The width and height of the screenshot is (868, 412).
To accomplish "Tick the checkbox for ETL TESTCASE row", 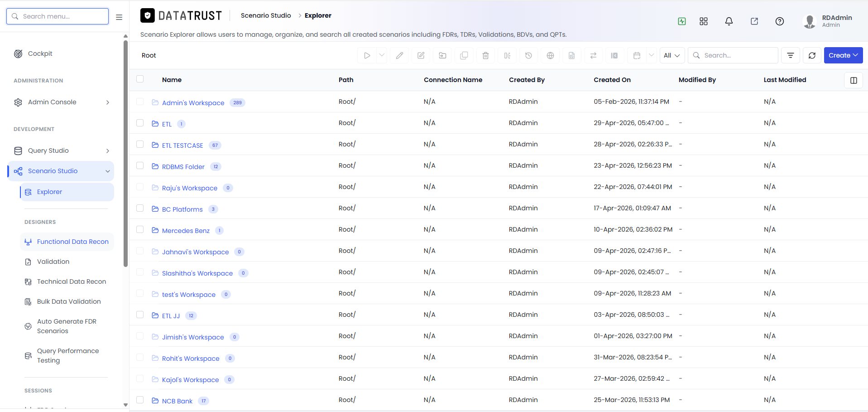I will [140, 144].
